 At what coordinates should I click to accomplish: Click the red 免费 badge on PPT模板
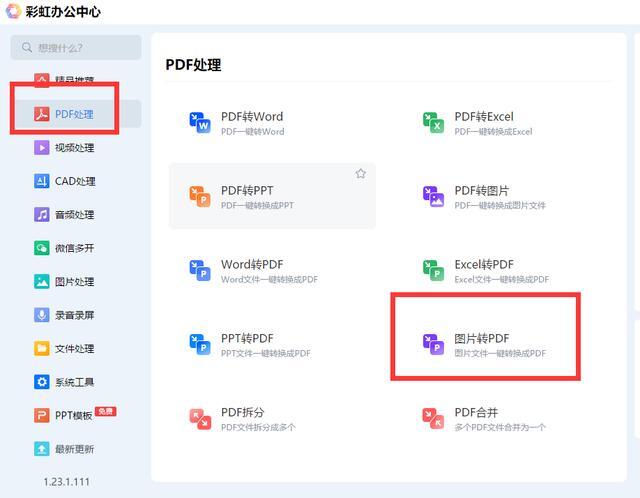point(105,411)
